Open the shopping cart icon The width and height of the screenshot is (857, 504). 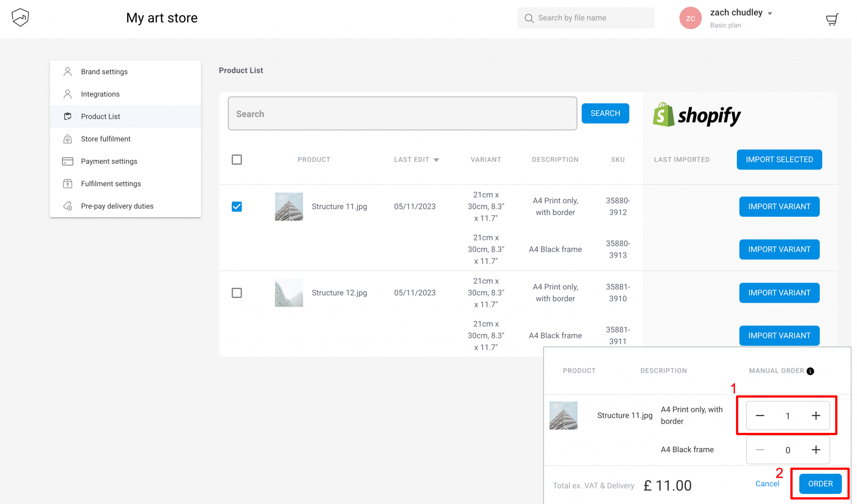(x=832, y=19)
